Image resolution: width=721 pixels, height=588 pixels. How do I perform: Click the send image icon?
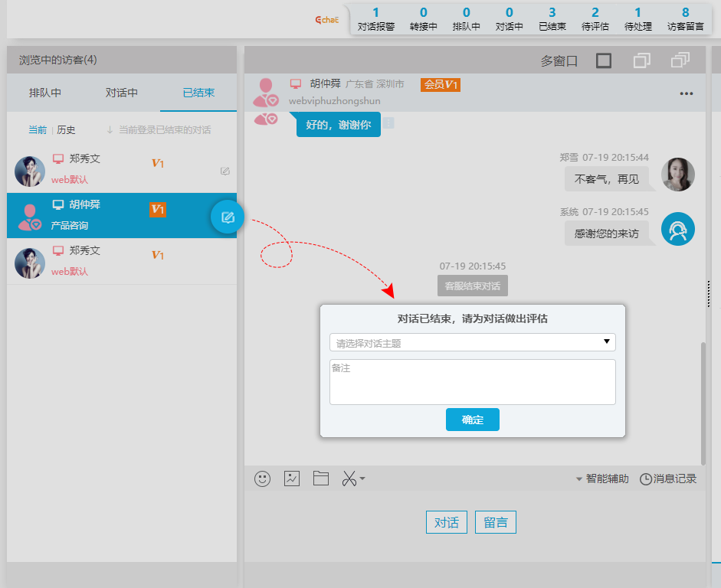tap(292, 479)
